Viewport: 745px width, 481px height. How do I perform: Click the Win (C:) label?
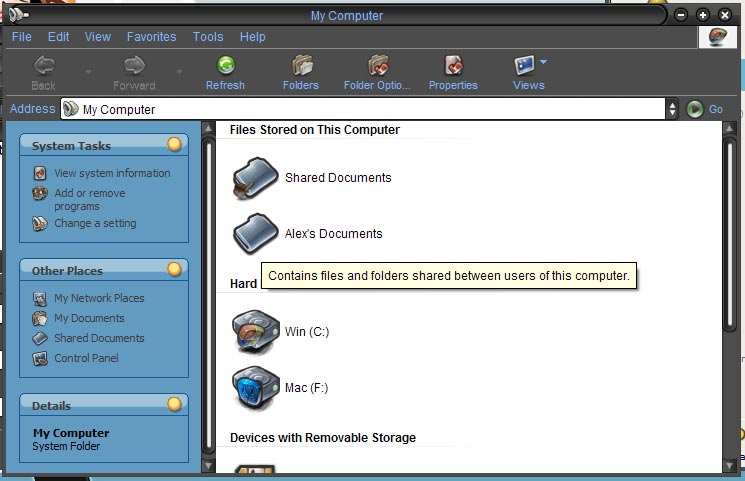307,331
